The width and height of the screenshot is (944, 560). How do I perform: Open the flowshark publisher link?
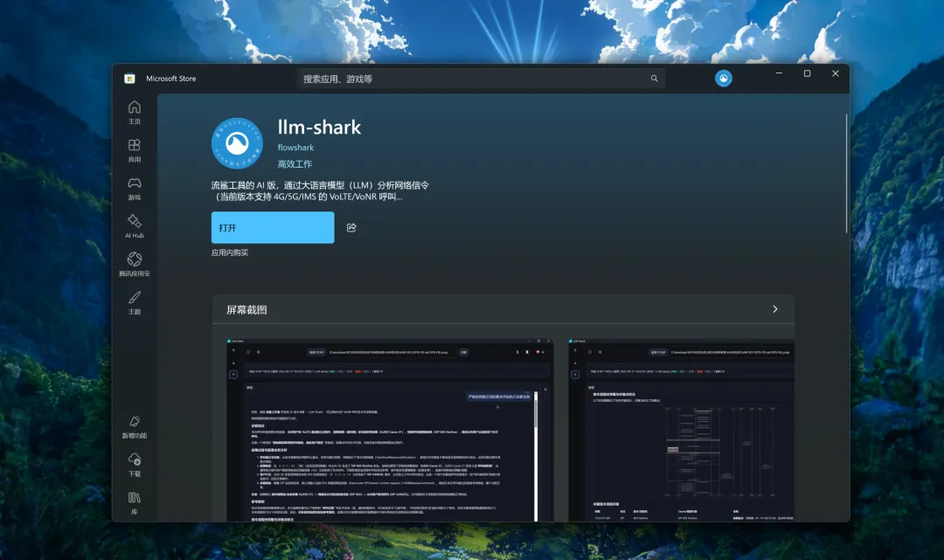pos(295,148)
